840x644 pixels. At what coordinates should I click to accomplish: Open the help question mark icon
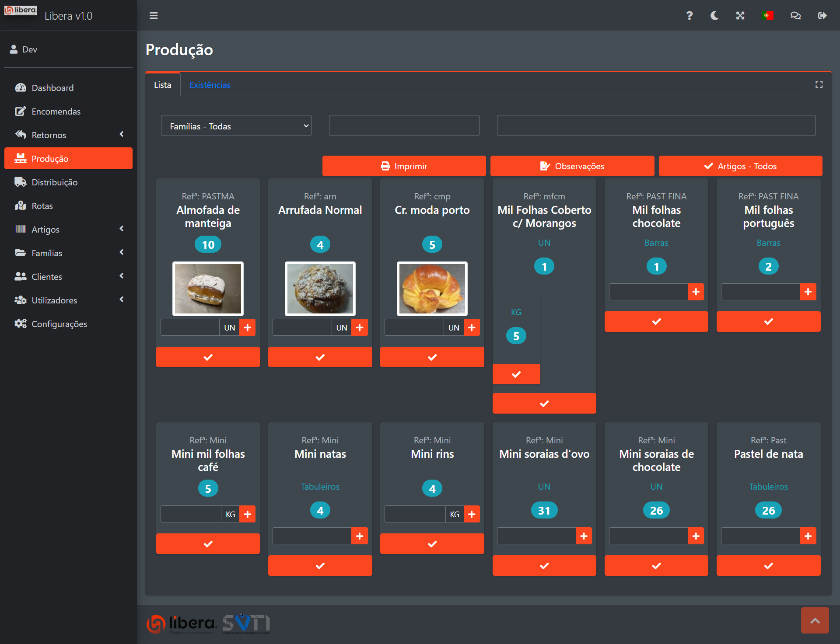pyautogui.click(x=689, y=16)
